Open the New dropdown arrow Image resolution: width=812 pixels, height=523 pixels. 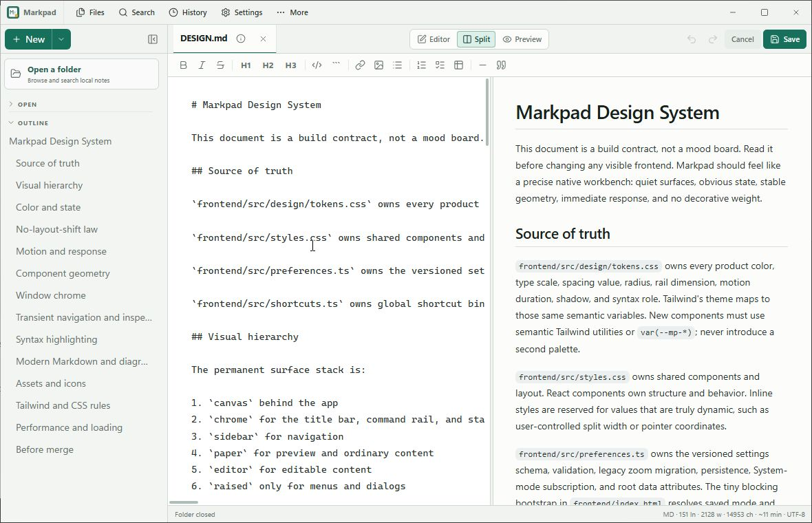[x=61, y=39]
